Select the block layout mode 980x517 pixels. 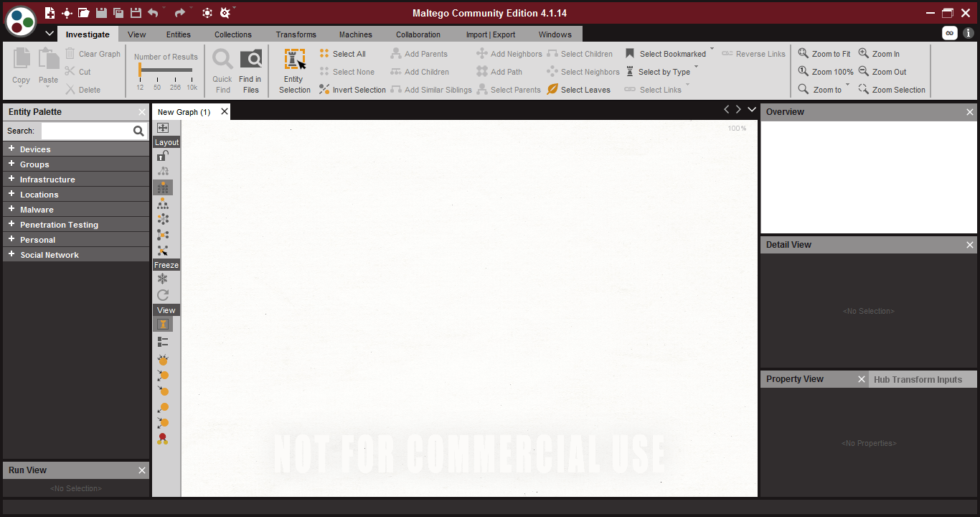[x=163, y=187]
